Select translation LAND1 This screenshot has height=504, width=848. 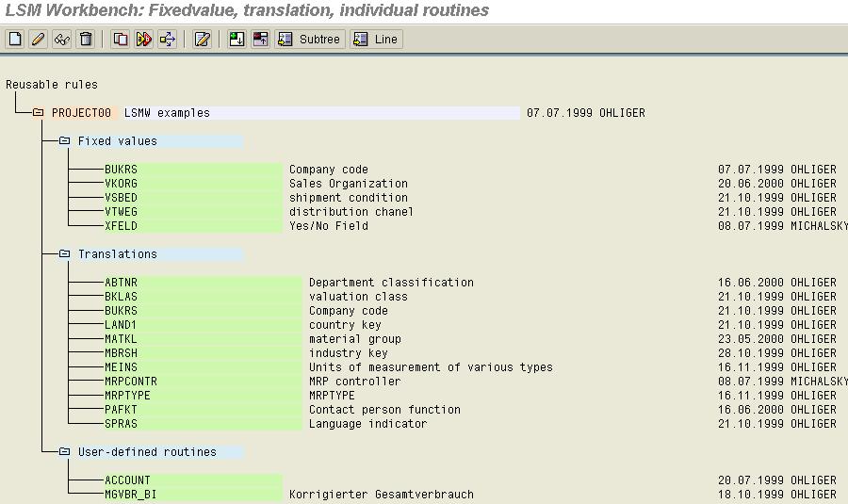(x=203, y=324)
